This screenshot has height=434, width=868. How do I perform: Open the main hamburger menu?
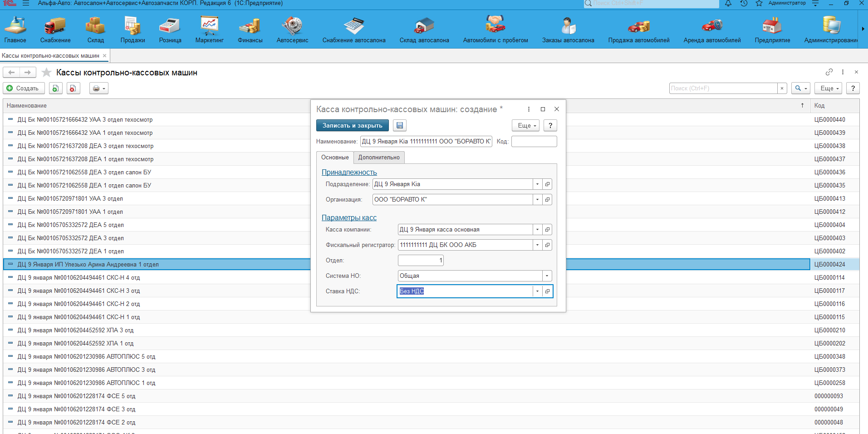point(26,3)
